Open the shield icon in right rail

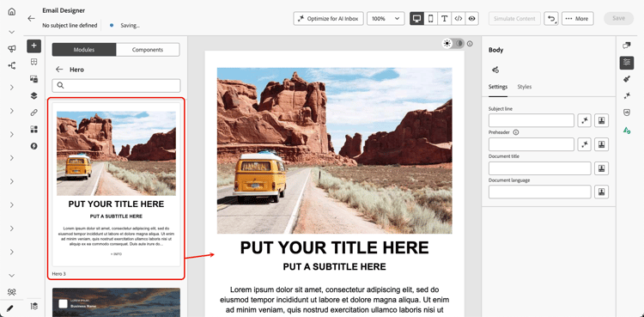click(x=627, y=113)
